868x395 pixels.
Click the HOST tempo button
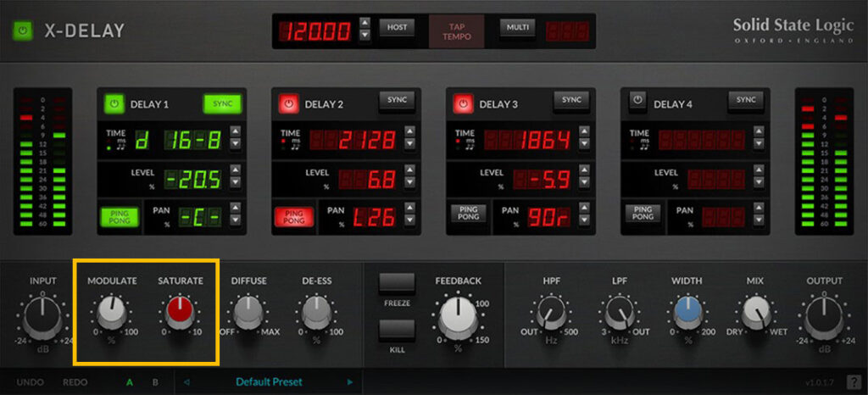[x=397, y=28]
